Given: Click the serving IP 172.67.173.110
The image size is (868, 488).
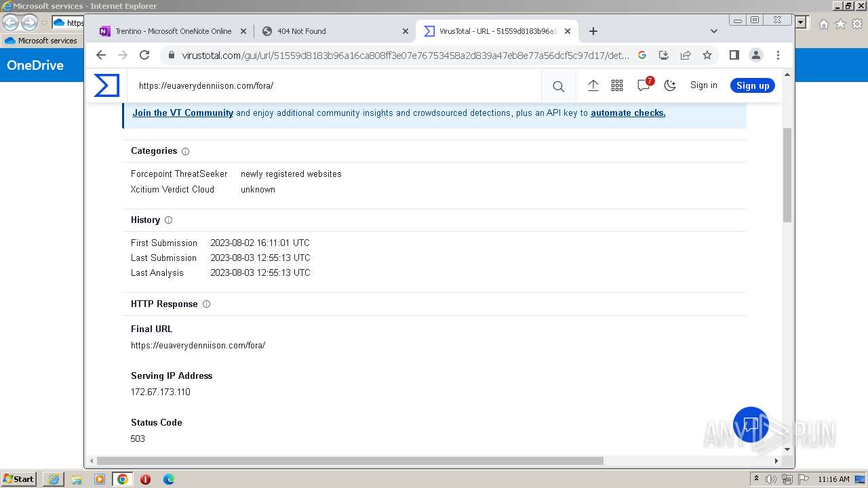Looking at the screenshot, I should tap(161, 392).
